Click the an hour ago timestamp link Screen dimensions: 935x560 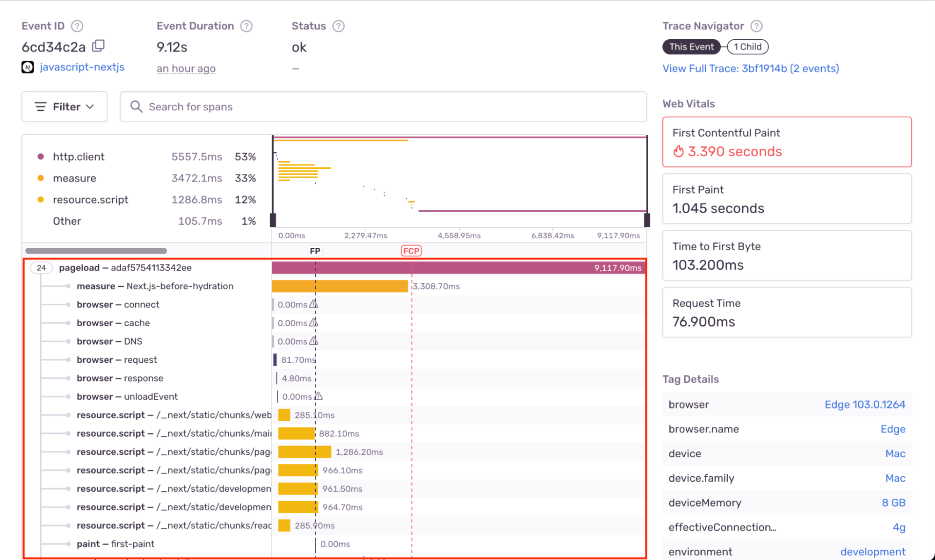coord(186,68)
